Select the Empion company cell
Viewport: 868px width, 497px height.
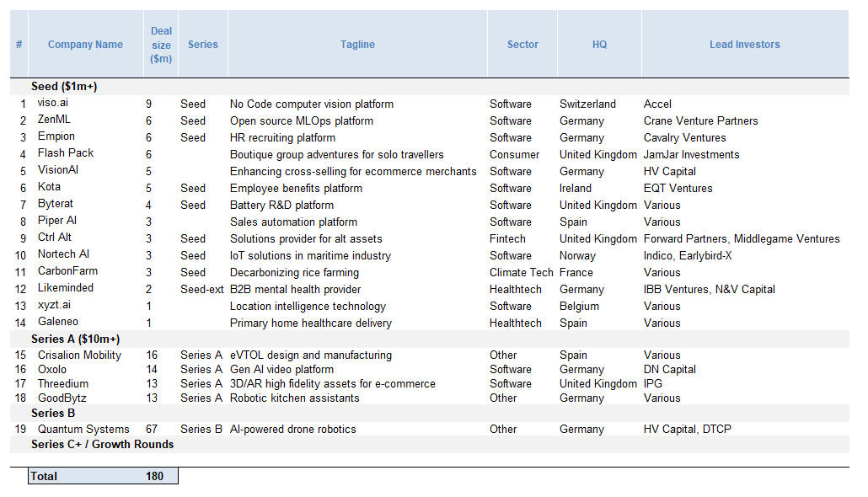click(56, 136)
